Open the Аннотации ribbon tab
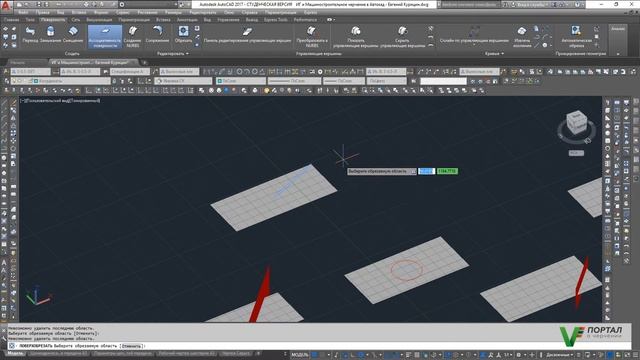Screen dimensions: 640x360 pyautogui.click(x=187, y=20)
